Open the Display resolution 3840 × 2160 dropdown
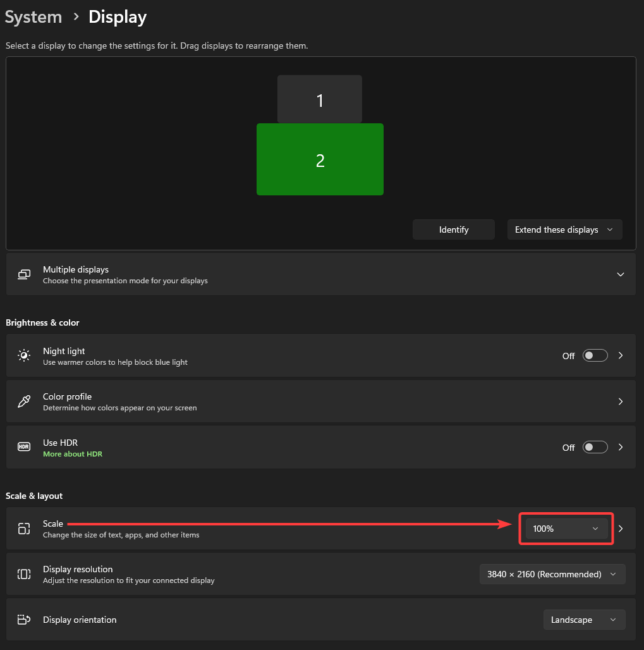Viewport: 644px width, 650px height. point(552,574)
